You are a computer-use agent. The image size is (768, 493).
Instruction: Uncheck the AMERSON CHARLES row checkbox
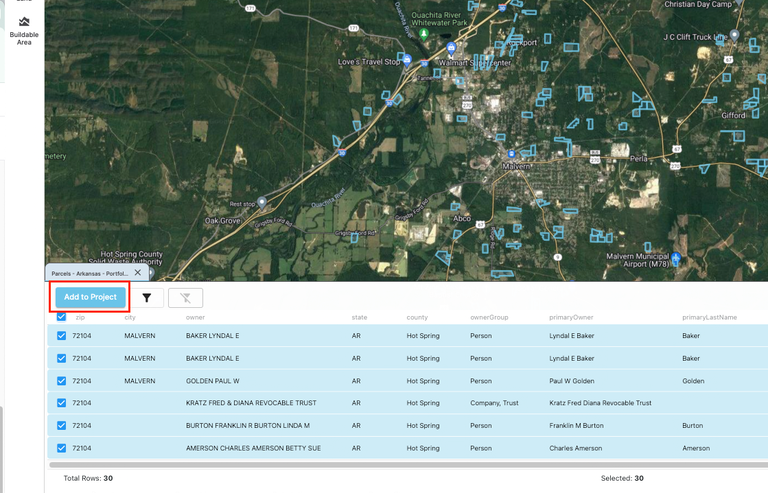(61, 448)
